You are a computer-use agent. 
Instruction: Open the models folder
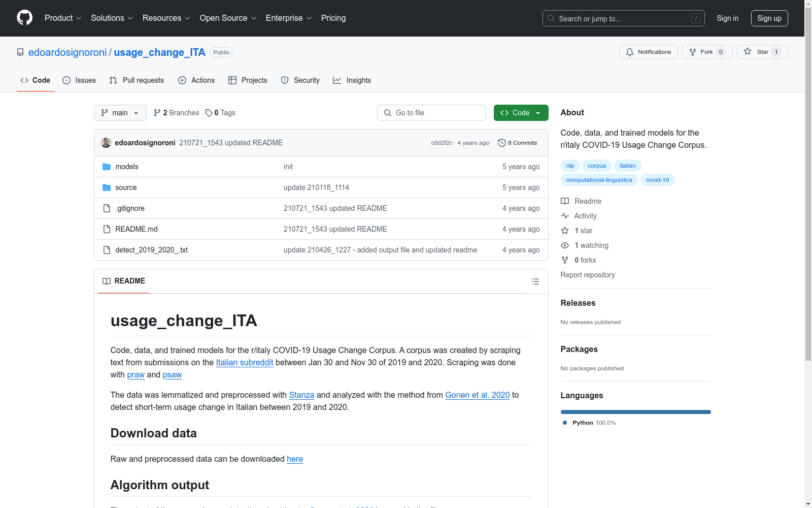pos(127,167)
